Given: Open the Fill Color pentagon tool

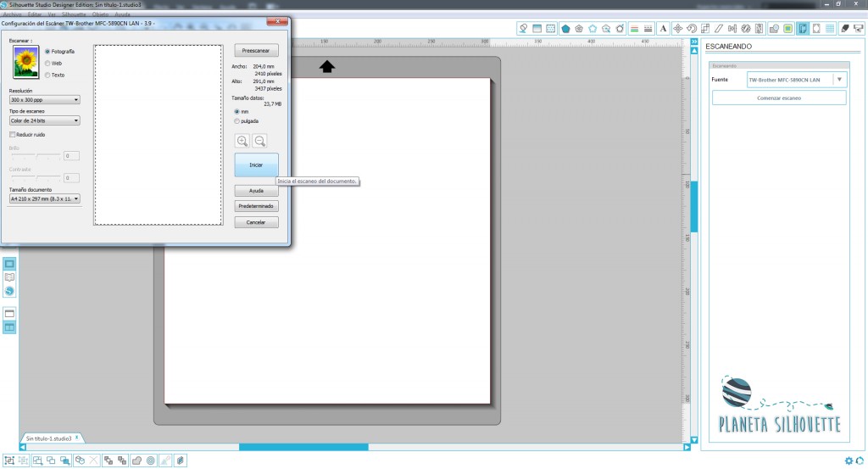Looking at the screenshot, I should tap(565, 29).
